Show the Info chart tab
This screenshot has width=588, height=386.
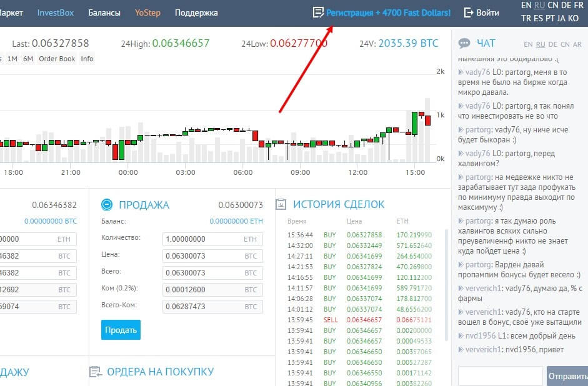pyautogui.click(x=87, y=59)
